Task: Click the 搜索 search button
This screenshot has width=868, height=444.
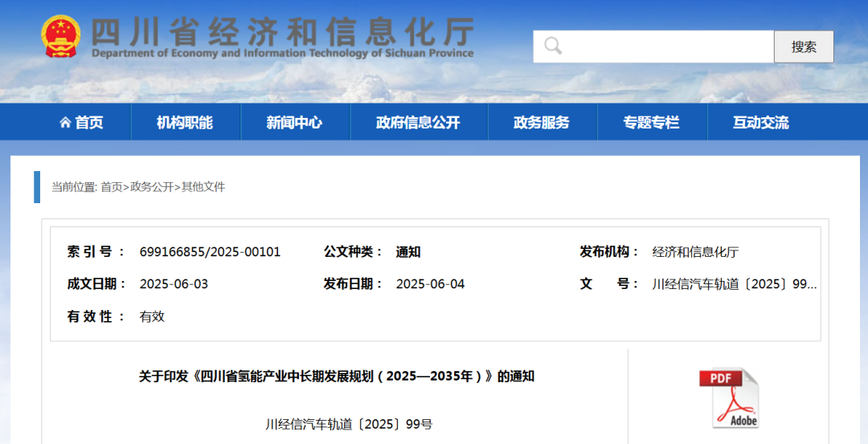Action: click(804, 47)
